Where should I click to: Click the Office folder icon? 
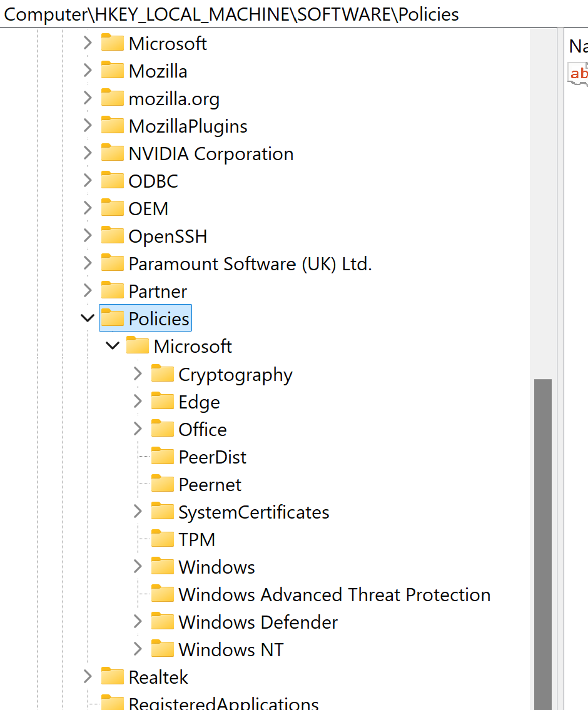[163, 429]
